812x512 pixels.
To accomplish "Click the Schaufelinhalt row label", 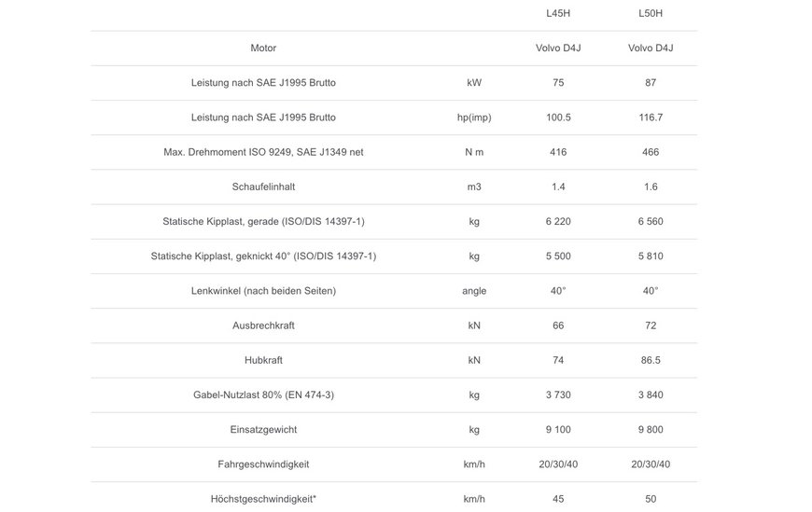I will tap(263, 187).
